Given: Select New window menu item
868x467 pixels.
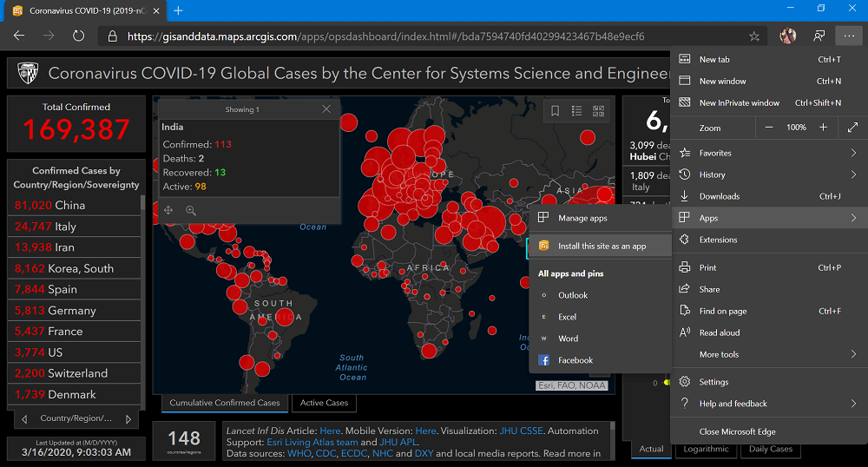Looking at the screenshot, I should tap(769, 81).
